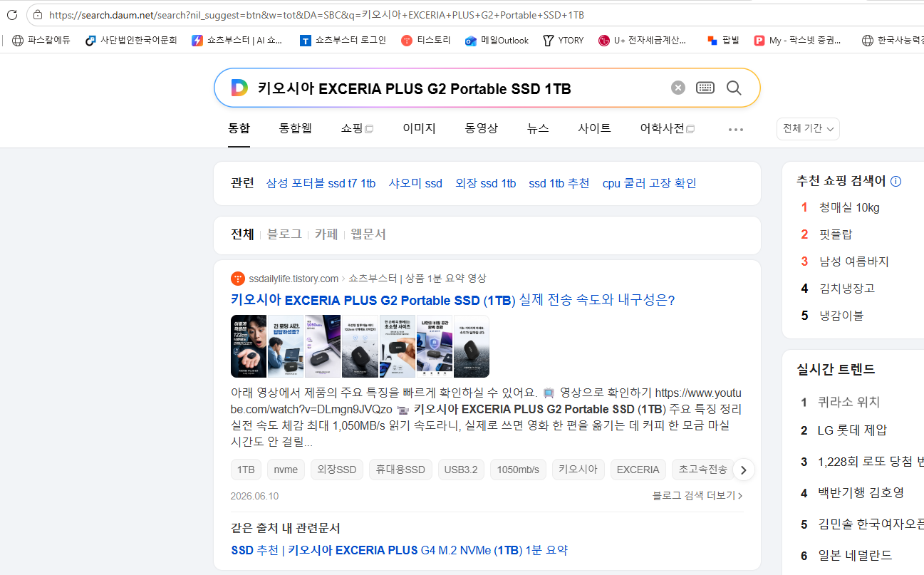This screenshot has height=575, width=924.
Task: Open U+ 전자세금계산 bookmark
Action: (643, 41)
